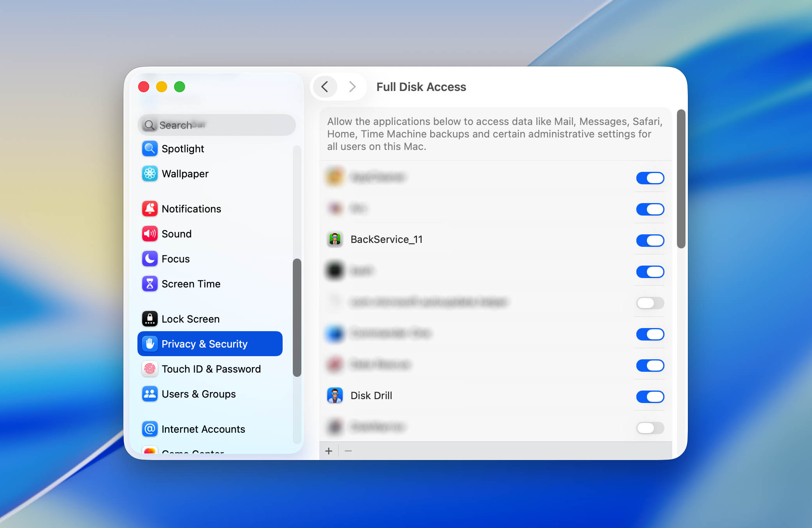812x528 pixels.
Task: Go back with the left chevron
Action: (x=325, y=87)
